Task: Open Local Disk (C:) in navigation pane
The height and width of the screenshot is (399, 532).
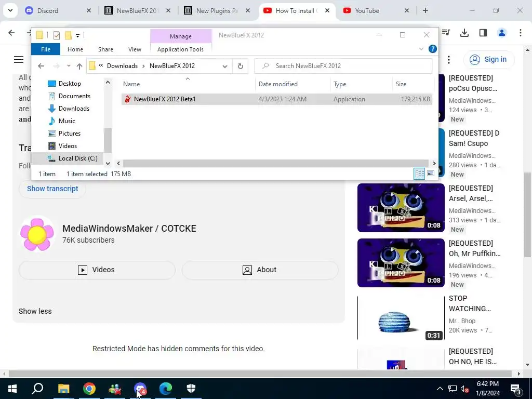Action: click(x=78, y=158)
